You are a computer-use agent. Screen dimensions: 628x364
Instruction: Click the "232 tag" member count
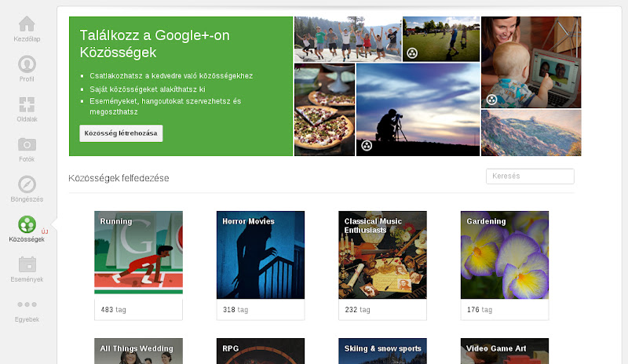358,310
